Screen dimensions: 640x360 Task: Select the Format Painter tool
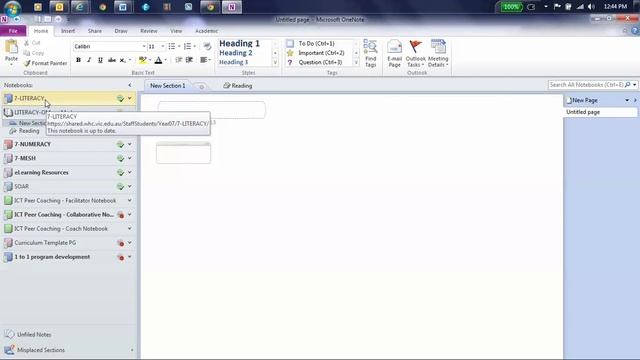click(45, 63)
